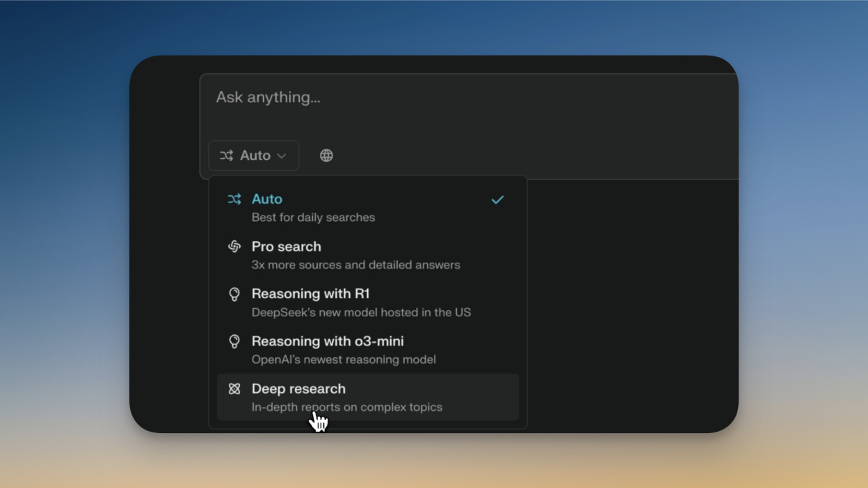This screenshot has width=868, height=488.
Task: Click the lightbulb icon beside Reasoning with o3-mini
Action: tap(234, 341)
